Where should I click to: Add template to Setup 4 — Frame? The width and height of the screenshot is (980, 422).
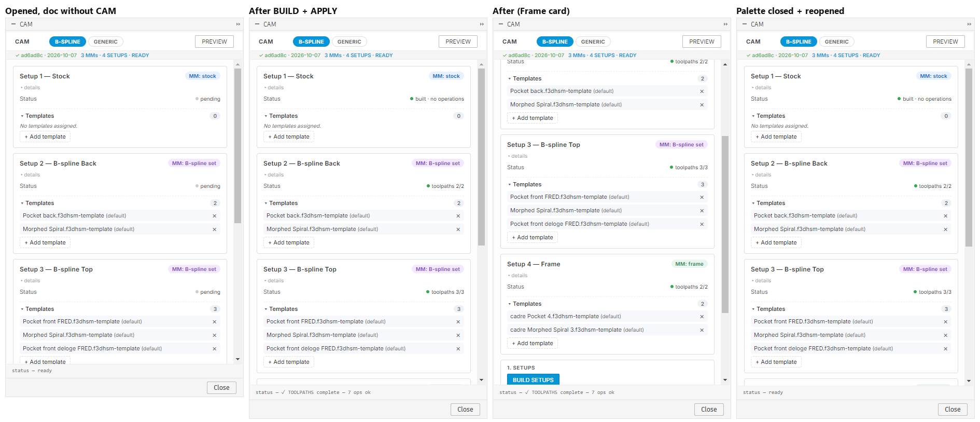coord(533,344)
